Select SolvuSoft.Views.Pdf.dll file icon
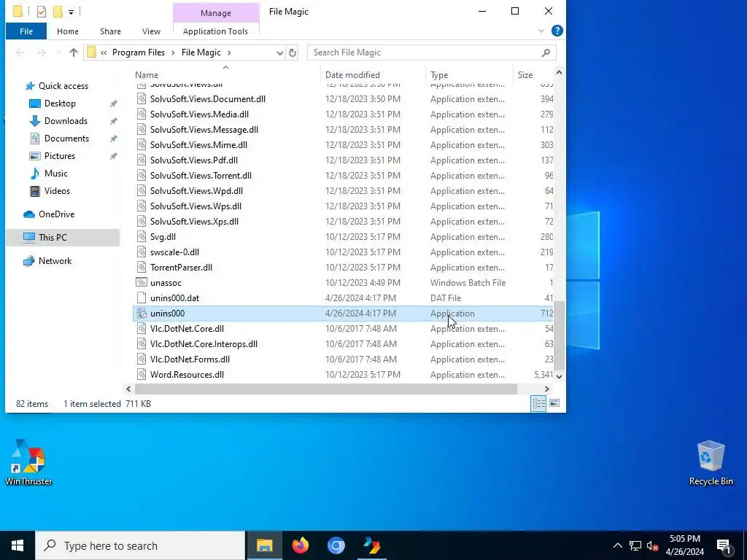747x560 pixels. (x=141, y=160)
